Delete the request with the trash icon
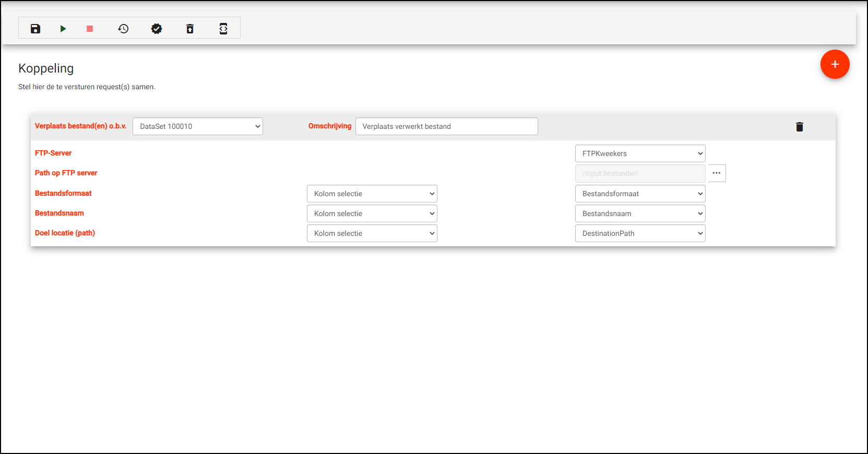 point(799,127)
